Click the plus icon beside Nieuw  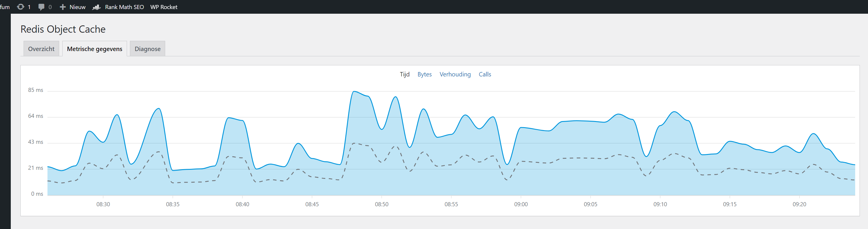point(62,7)
